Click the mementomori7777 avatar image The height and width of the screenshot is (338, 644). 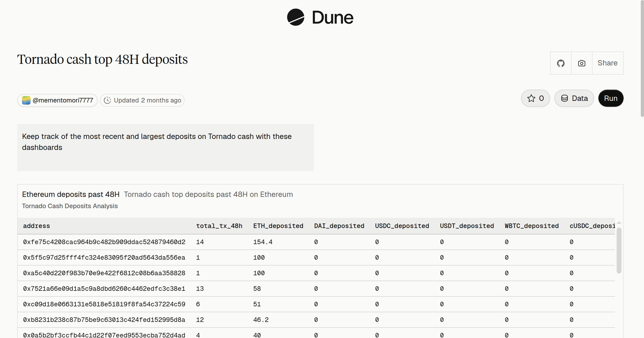pos(26,100)
